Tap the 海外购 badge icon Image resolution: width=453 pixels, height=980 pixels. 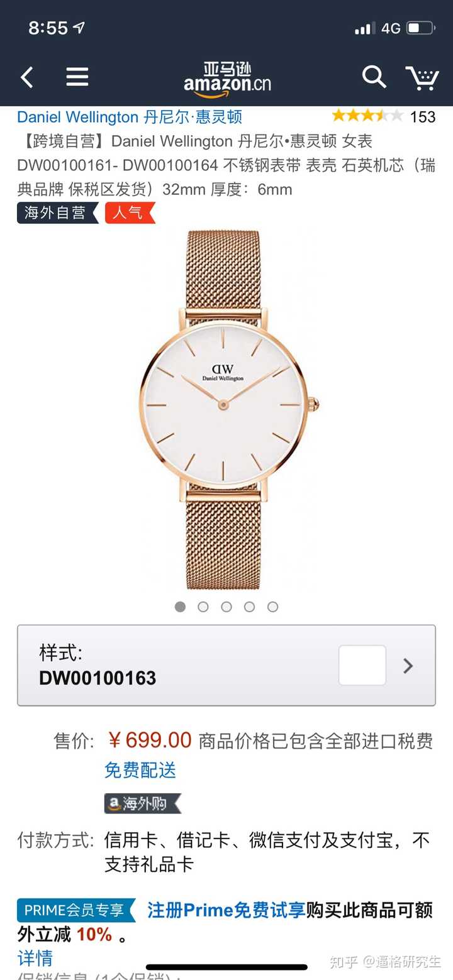tap(142, 803)
